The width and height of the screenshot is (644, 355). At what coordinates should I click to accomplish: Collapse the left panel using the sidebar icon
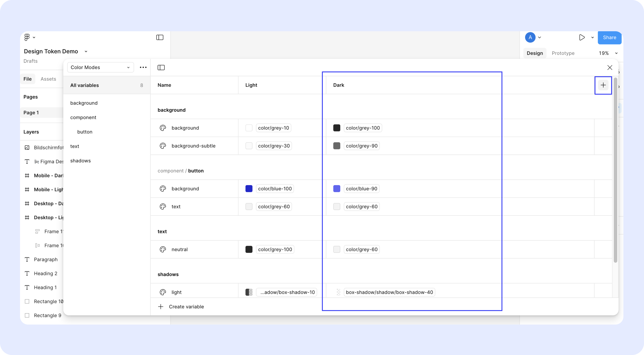click(x=160, y=37)
